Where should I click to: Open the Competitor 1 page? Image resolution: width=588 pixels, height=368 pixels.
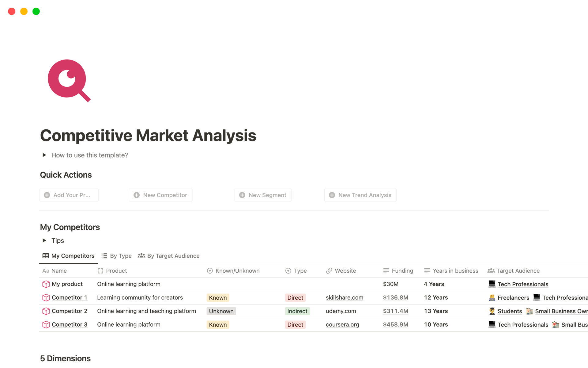tap(70, 297)
